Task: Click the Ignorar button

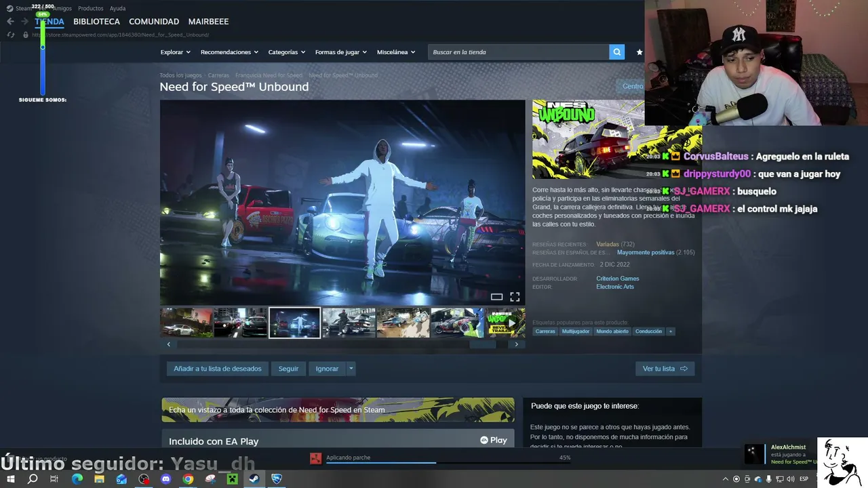Action: pos(327,369)
